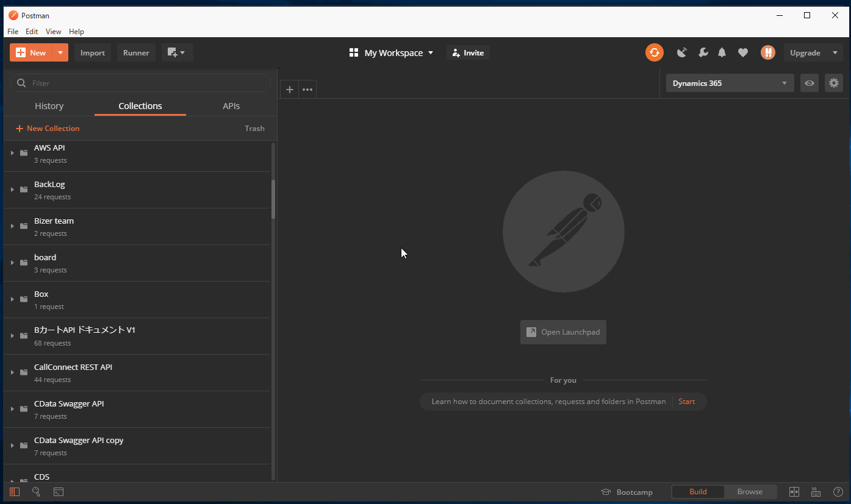Viewport: 851px width, 504px height.
Task: Switch to Browse mode
Action: click(x=750, y=492)
